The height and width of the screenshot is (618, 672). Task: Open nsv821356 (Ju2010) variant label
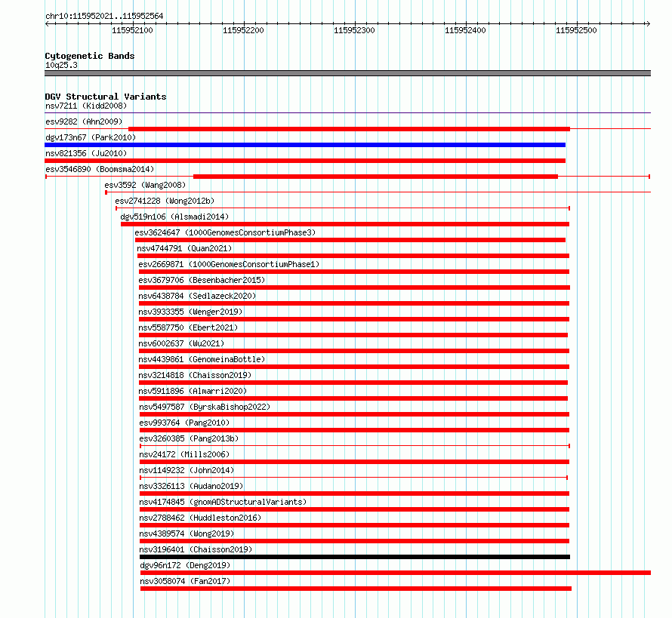tap(86, 153)
